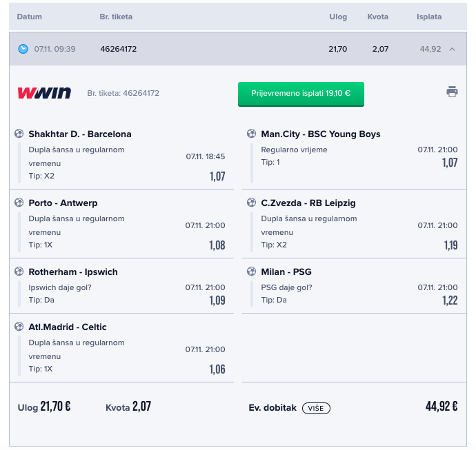Screen dimensions: 476x450
Task: Click the printer icon to print ticket
Action: tap(452, 92)
